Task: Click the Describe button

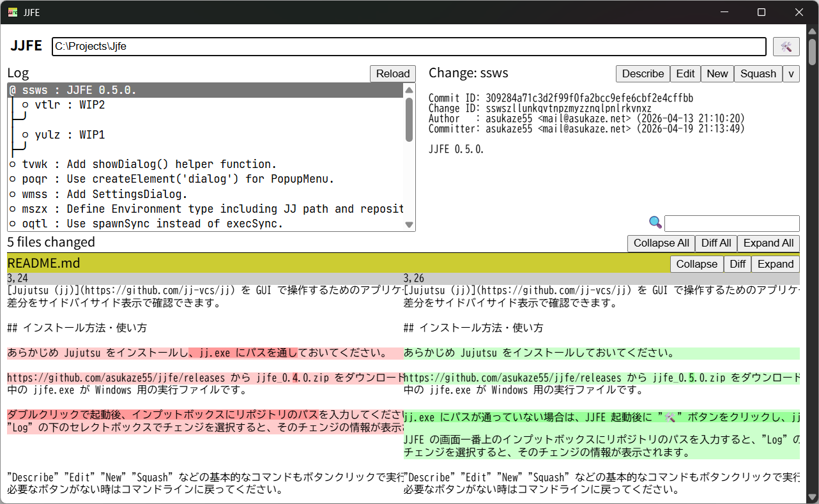Action: click(x=643, y=73)
